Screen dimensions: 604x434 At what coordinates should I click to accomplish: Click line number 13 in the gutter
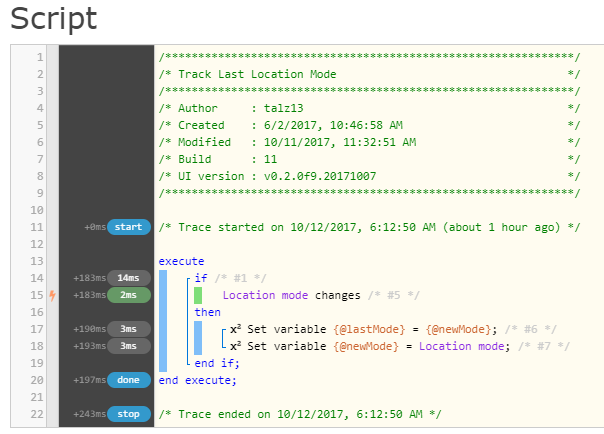click(x=37, y=261)
